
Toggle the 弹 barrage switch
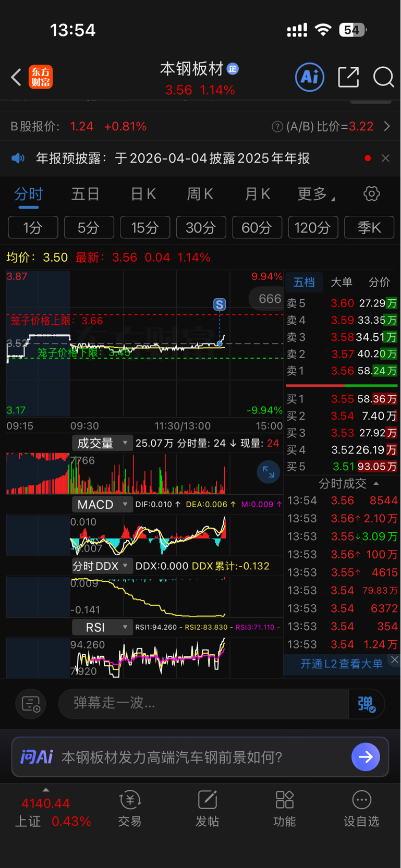[x=367, y=704]
